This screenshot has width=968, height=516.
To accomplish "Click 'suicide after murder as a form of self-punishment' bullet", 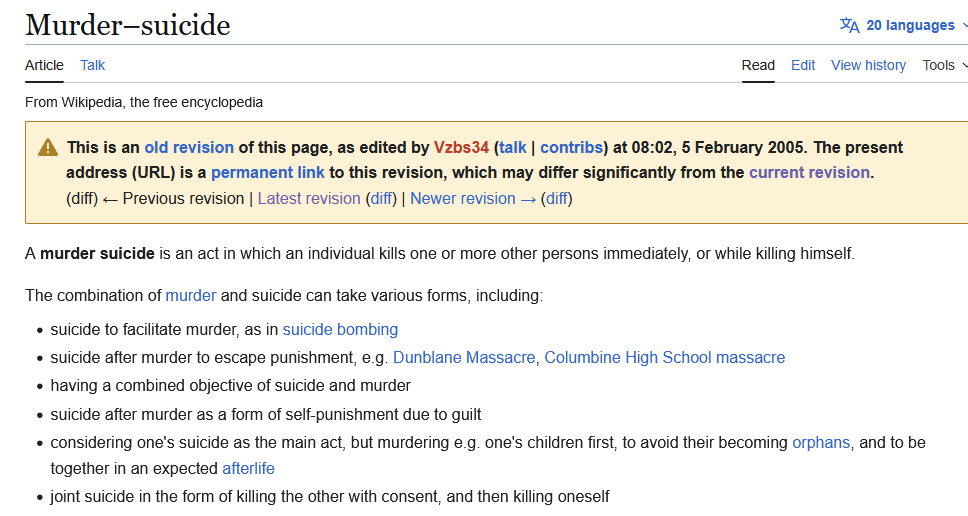I will (x=266, y=415).
